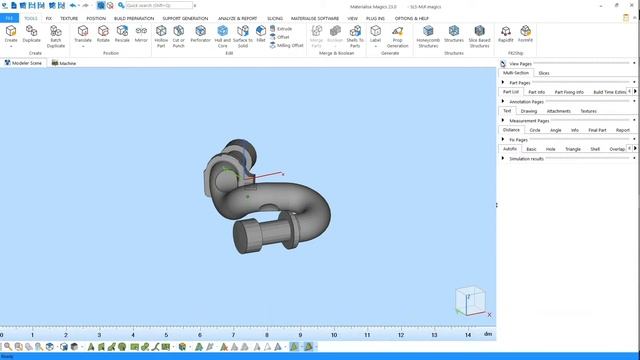Viewport: 640px width, 360px height.
Task: Apply the Mirror tool
Action: tap(141, 33)
